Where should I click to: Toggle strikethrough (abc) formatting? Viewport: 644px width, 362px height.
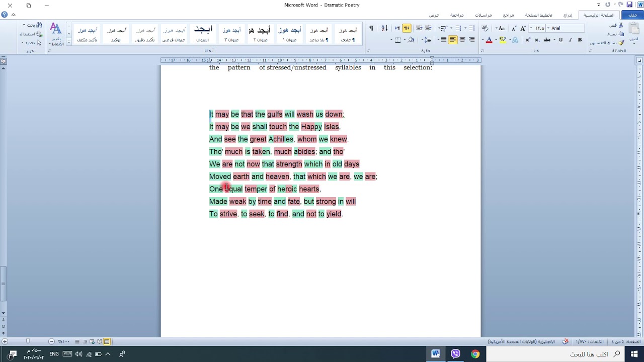pos(547,40)
